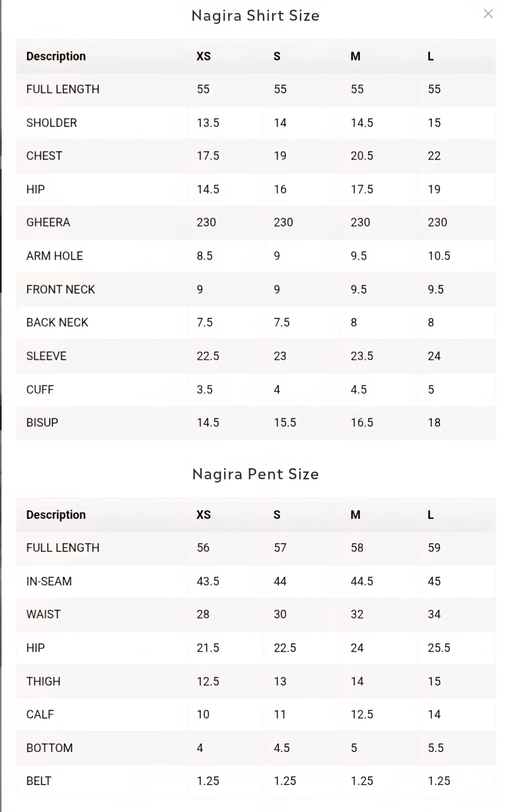This screenshot has width=508, height=812.
Task: Close the Nagira size chart popup
Action: 488,14
